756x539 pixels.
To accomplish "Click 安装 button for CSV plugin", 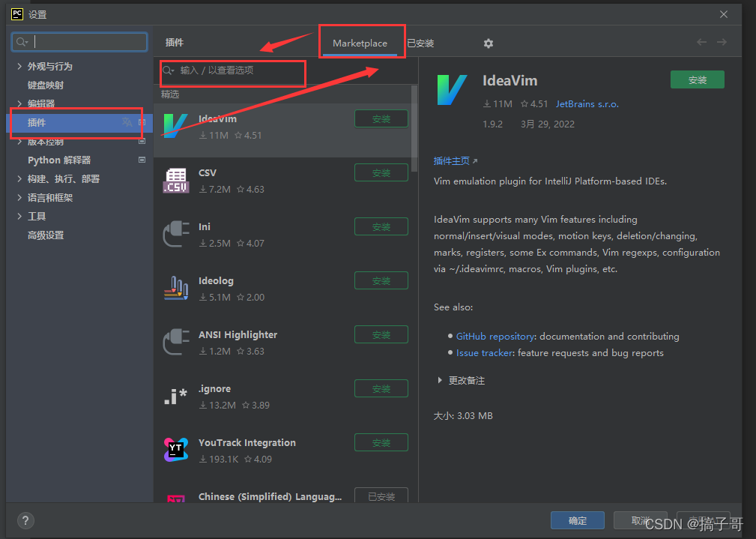I will 381,172.
